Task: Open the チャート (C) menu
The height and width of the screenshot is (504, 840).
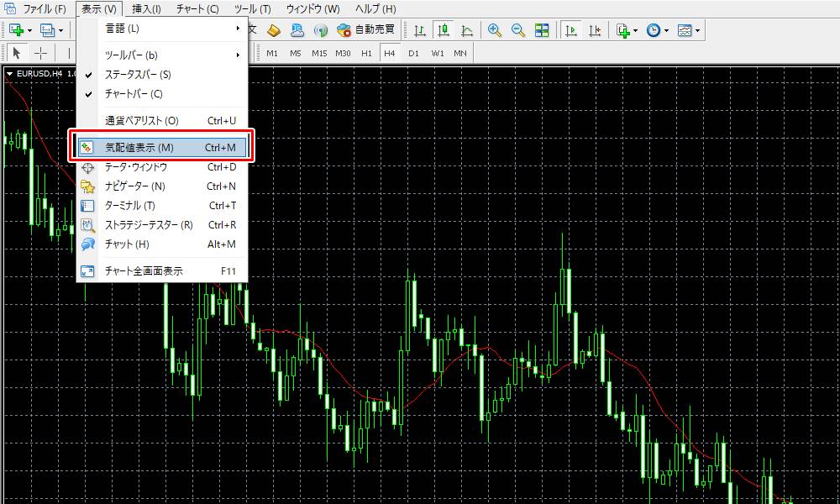Action: pyautogui.click(x=197, y=9)
